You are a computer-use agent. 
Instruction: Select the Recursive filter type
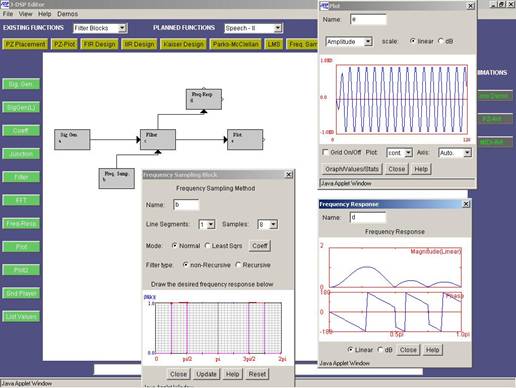[x=238, y=265]
